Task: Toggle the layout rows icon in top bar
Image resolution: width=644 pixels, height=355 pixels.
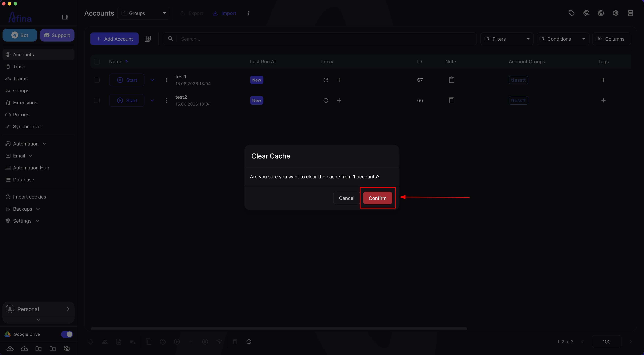Action: point(631,13)
